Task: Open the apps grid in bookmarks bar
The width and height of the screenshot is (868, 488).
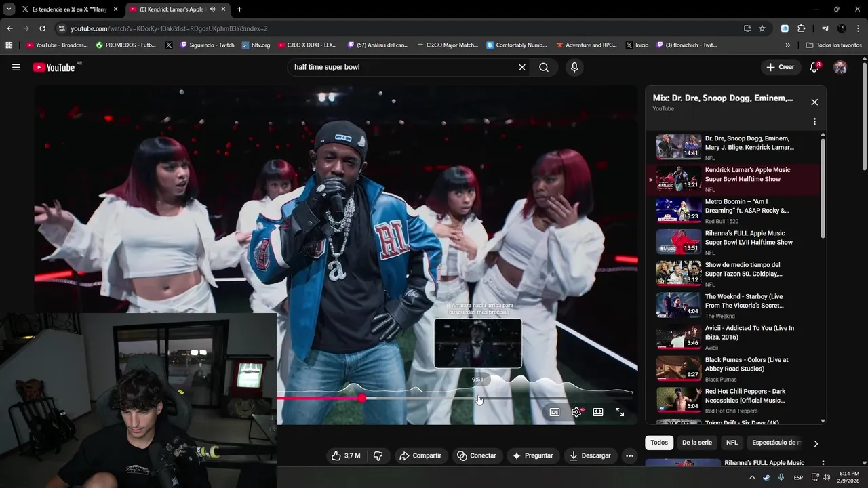Action: (x=9, y=45)
